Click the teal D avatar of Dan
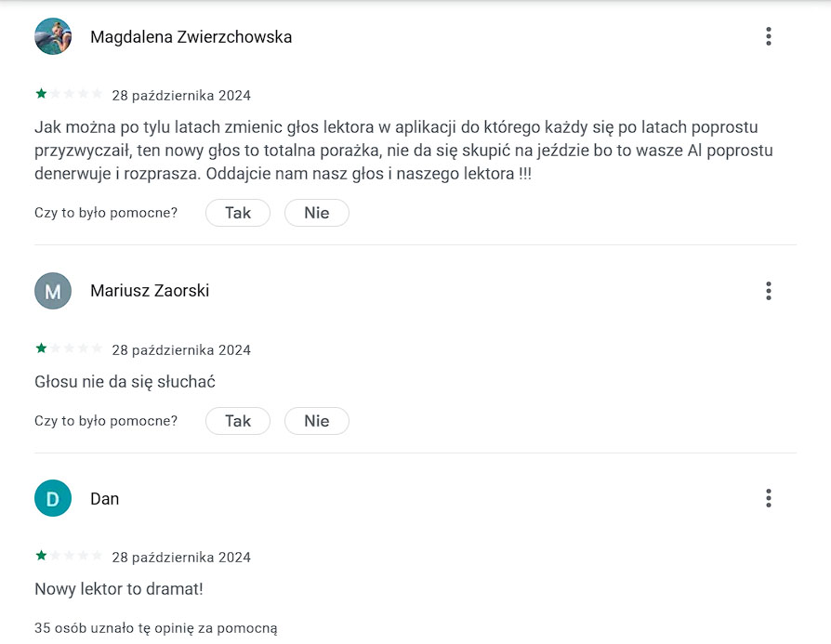Screen dimensions: 831x644 pos(53,498)
